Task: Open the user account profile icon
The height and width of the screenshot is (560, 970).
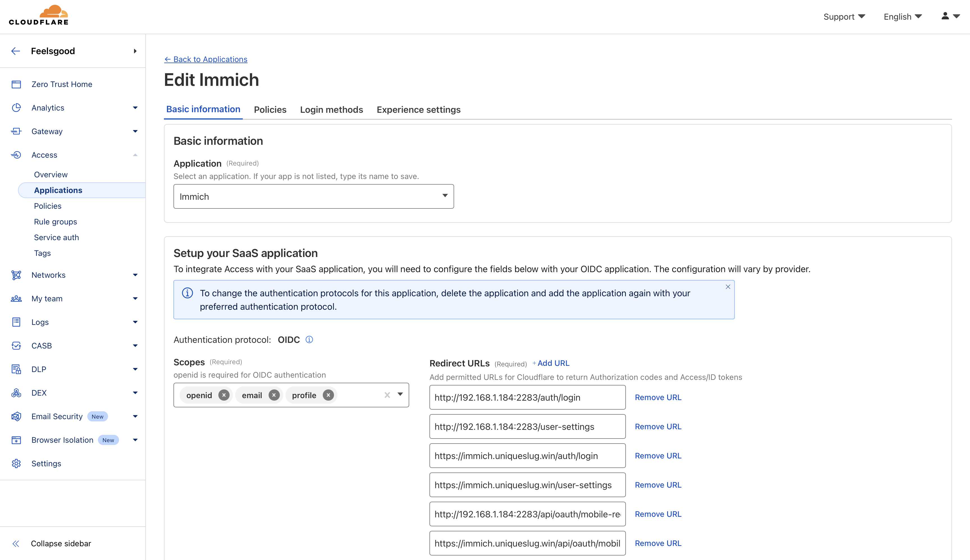Action: click(945, 16)
